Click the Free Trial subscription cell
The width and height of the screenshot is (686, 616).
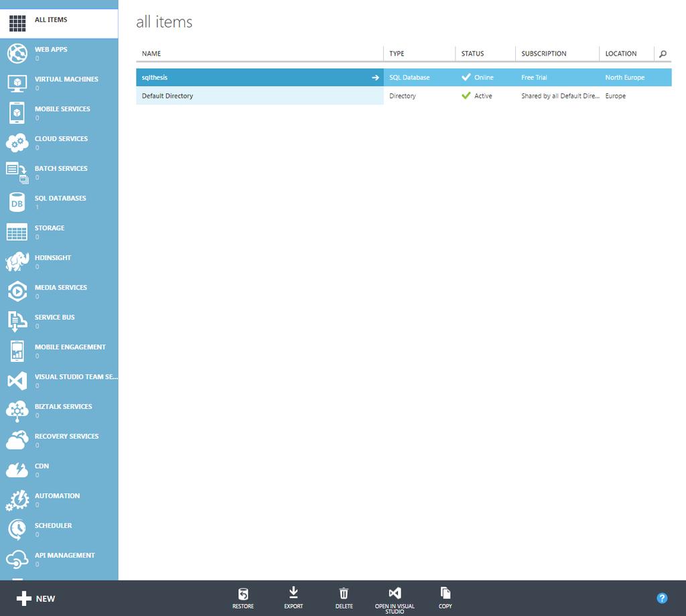pyautogui.click(x=534, y=78)
